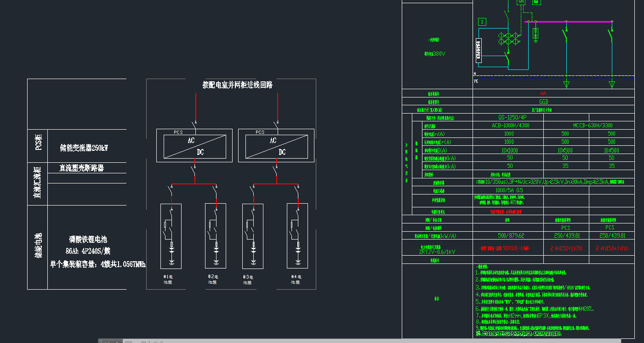
Task: Click the #4 battery cluster box
Action: click(297, 236)
